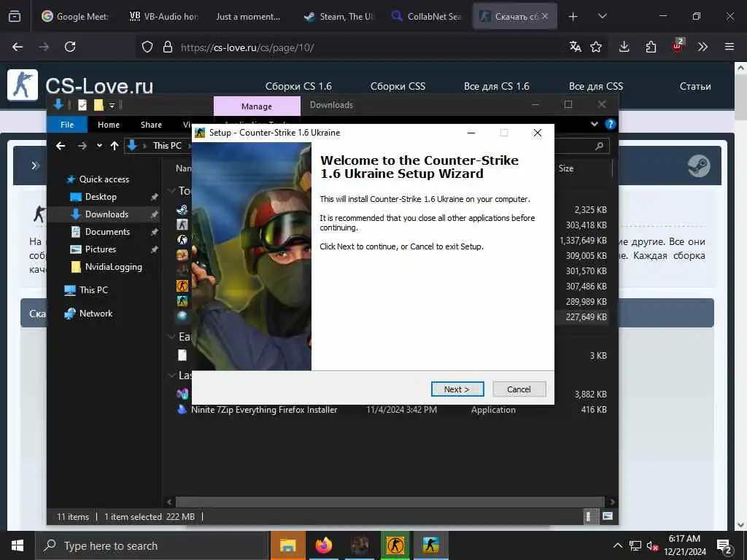The width and height of the screenshot is (747, 560).
Task: Bookmark this page with star
Action: pyautogui.click(x=596, y=47)
